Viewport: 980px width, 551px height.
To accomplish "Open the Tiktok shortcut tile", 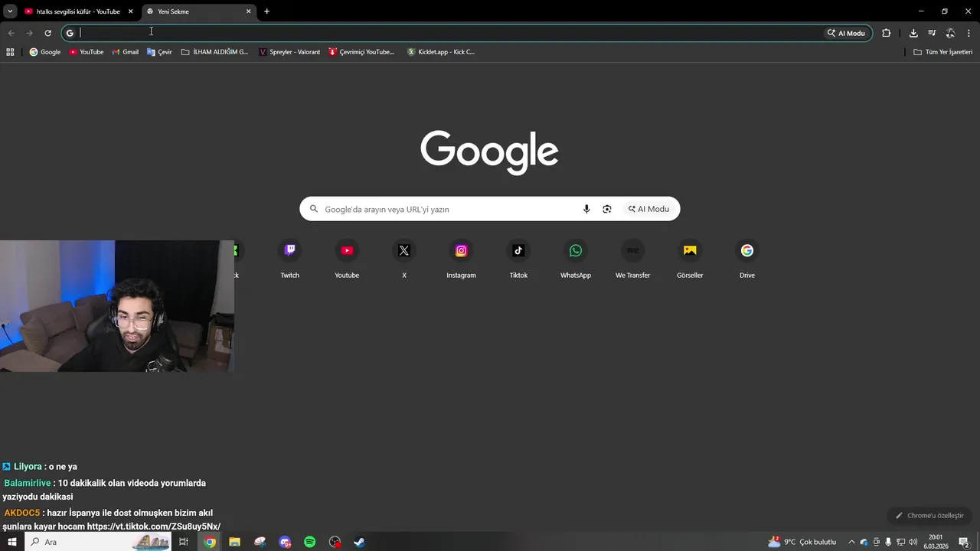I will (518, 259).
